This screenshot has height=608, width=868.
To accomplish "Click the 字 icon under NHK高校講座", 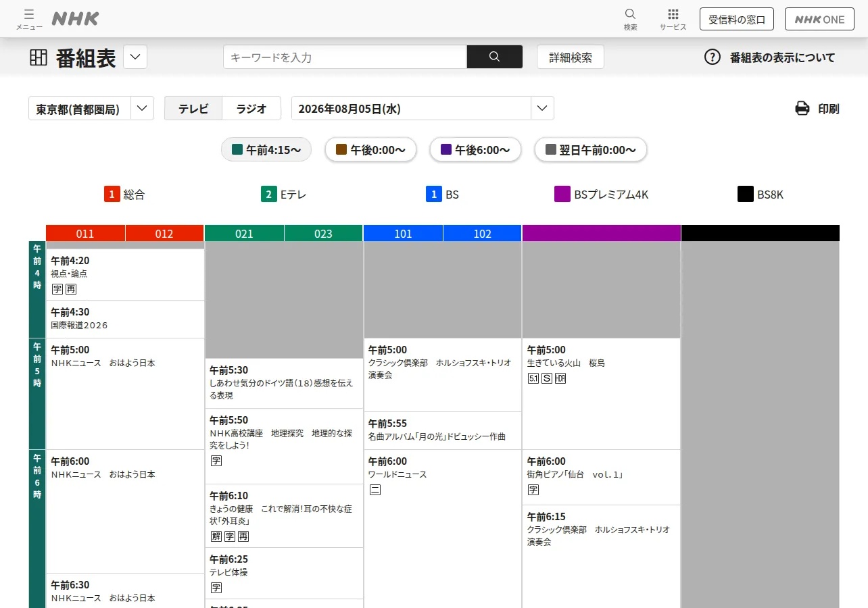I will click(x=216, y=461).
